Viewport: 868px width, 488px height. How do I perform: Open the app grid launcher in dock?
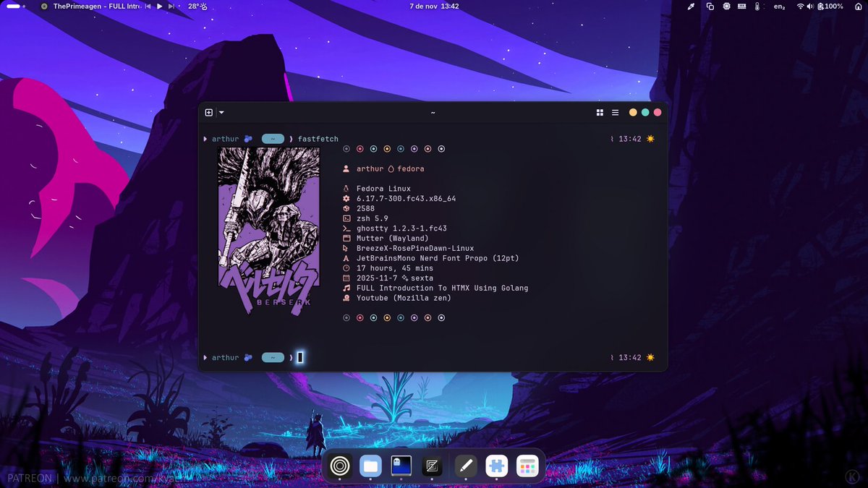pos(528,466)
